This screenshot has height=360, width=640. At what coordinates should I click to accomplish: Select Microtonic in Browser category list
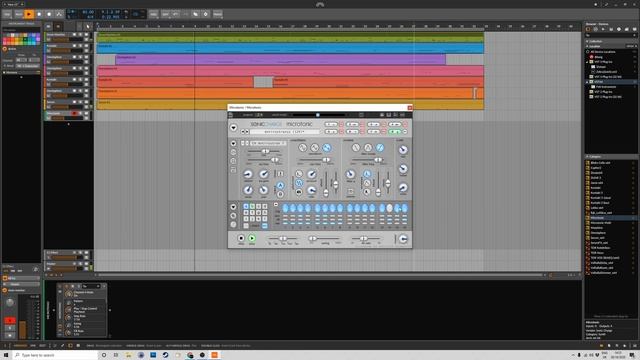(610, 218)
